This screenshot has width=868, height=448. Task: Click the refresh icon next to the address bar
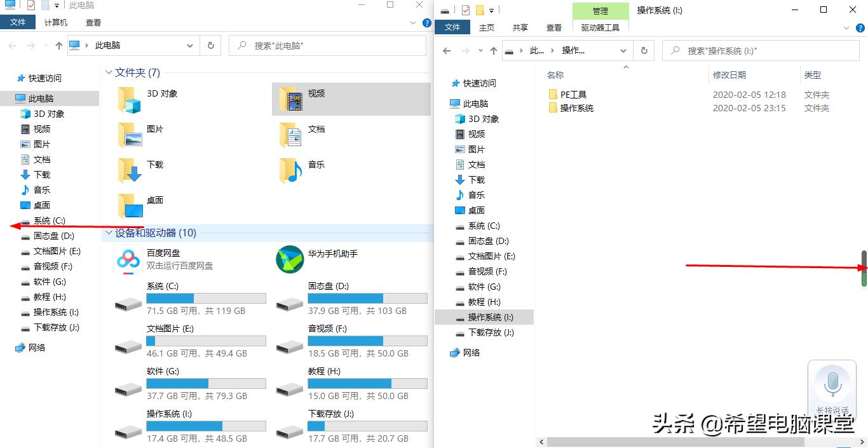click(210, 45)
